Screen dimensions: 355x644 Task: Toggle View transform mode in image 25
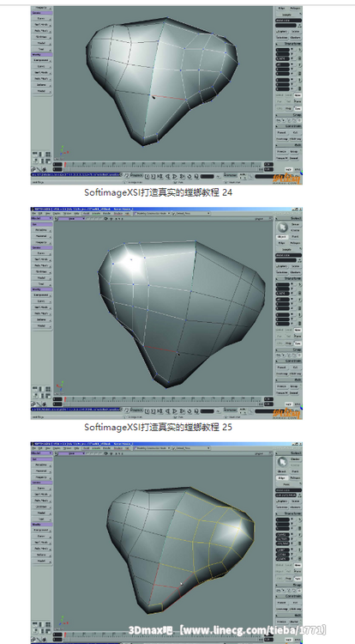[x=298, y=330]
